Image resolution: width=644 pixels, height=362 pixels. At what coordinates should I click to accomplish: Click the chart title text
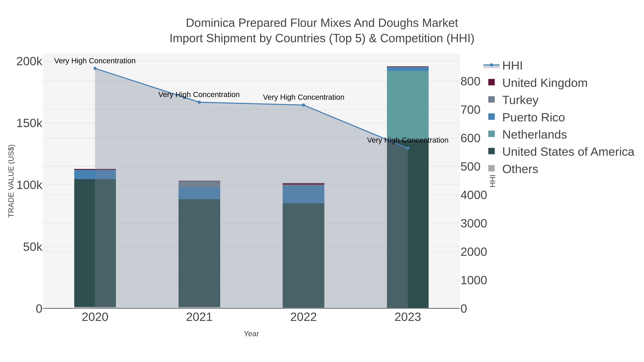click(x=322, y=31)
